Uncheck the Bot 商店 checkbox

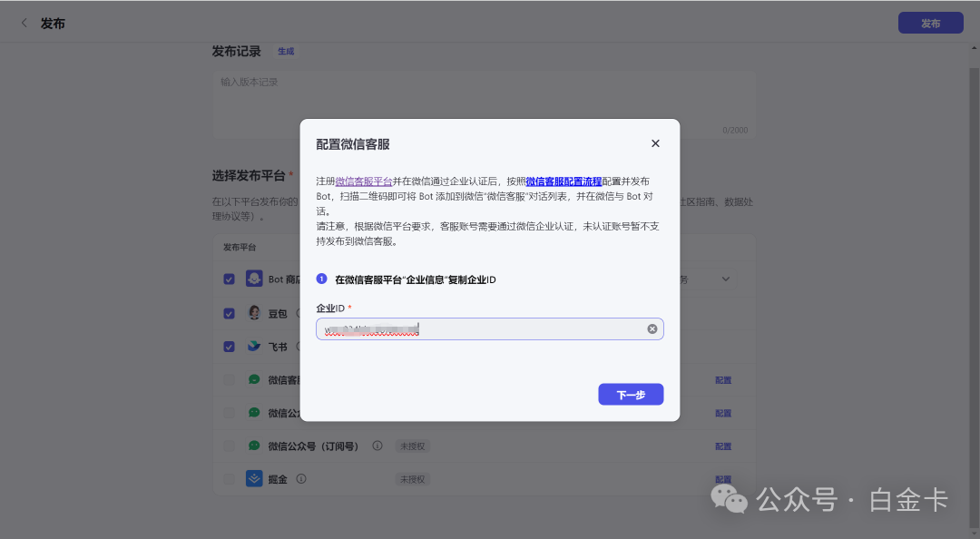[230, 279]
